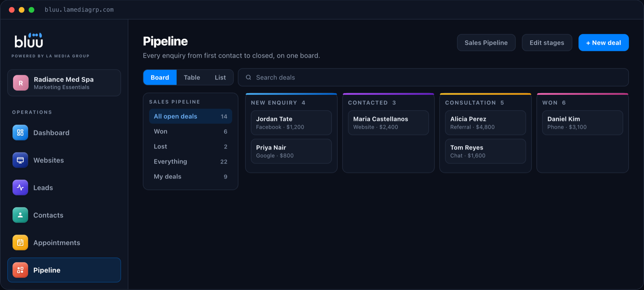Open the Contacts person icon
This screenshot has width=644, height=290.
(x=20, y=215)
